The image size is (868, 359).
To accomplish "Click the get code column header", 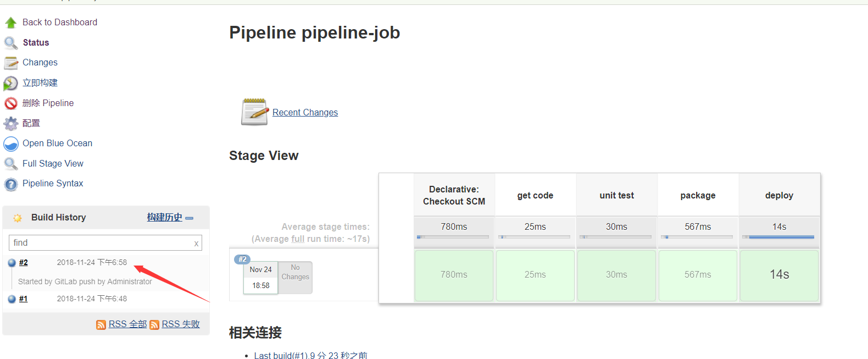I will (535, 195).
